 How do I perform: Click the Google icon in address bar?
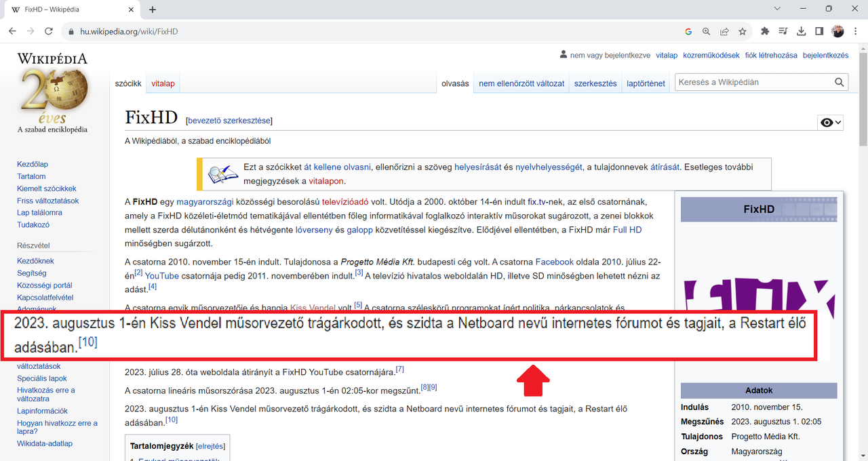click(x=688, y=31)
